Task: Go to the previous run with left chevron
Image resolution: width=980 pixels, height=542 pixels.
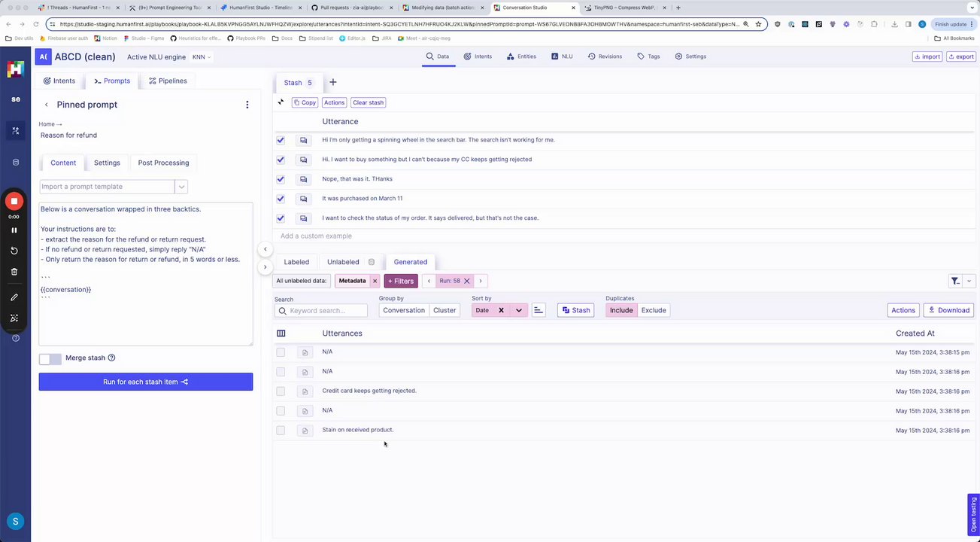Action: click(429, 281)
